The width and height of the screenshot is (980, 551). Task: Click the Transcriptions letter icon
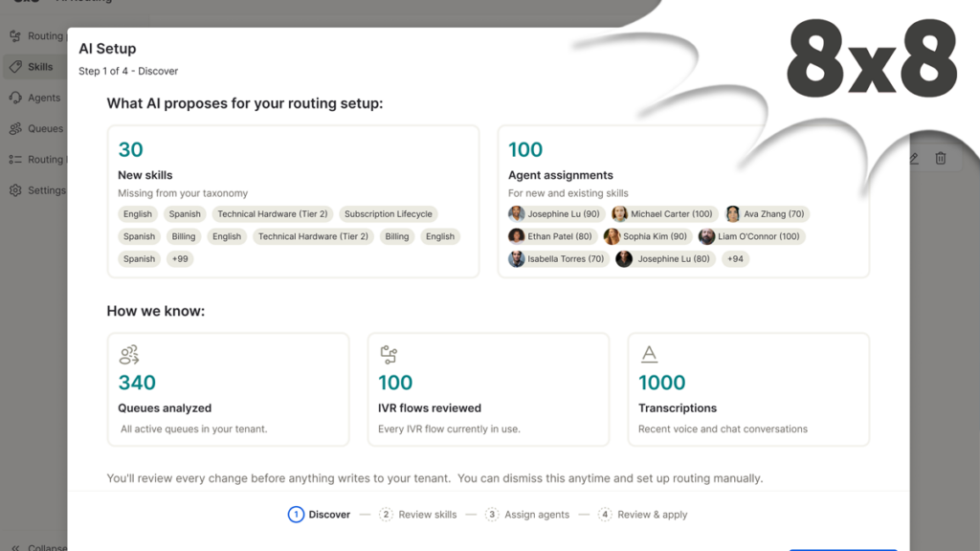coord(649,354)
